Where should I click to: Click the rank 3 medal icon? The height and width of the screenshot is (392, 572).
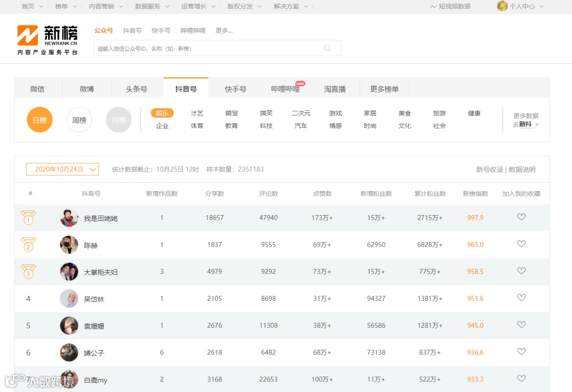click(28, 272)
